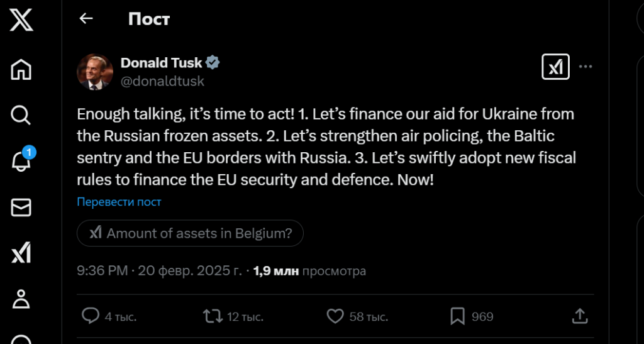This screenshot has height=344, width=644.
Task: Open Home from the sidebar
Action: [x=21, y=69]
